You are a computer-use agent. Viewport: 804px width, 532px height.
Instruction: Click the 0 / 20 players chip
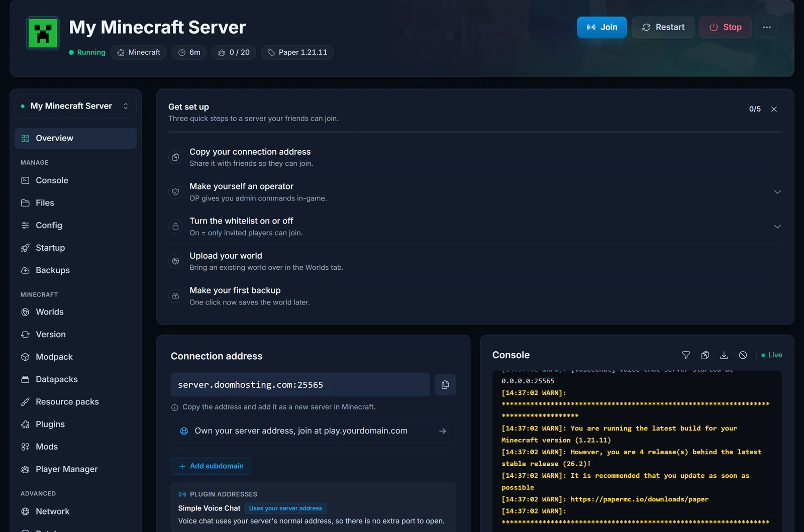tap(234, 52)
